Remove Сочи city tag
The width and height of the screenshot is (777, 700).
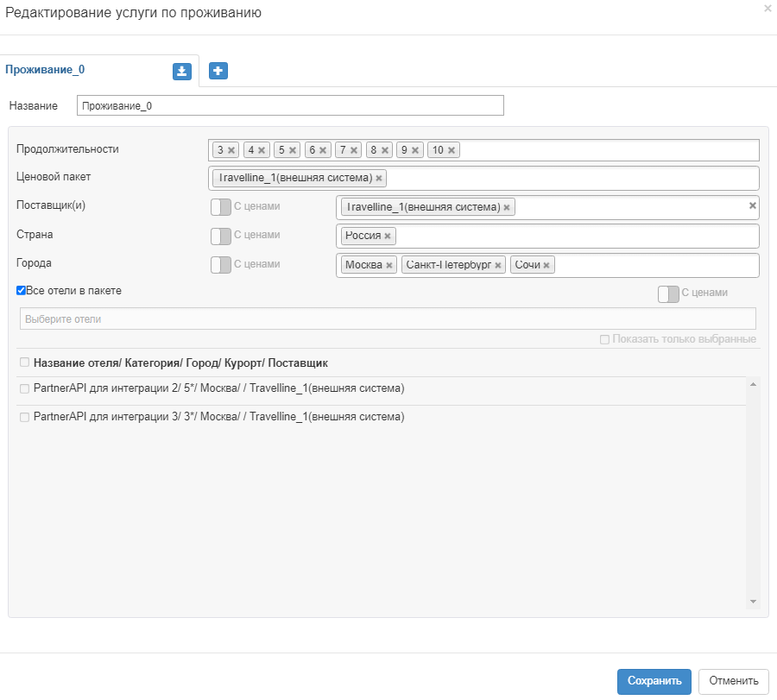click(x=546, y=265)
